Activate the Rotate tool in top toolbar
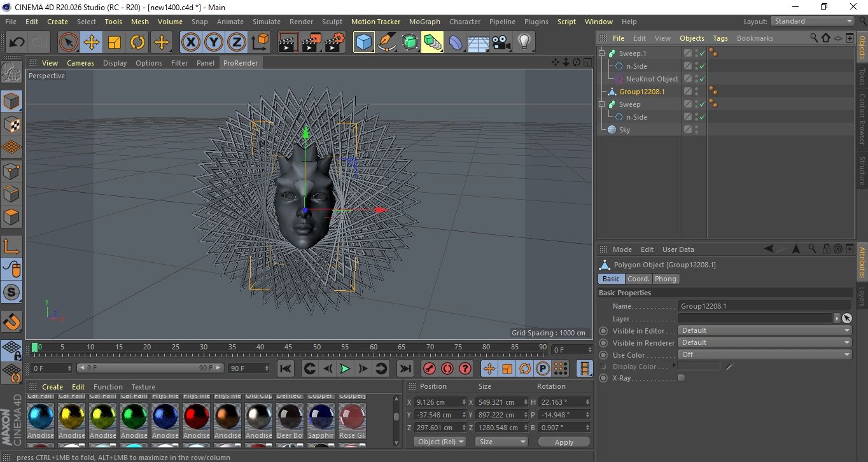 click(137, 43)
